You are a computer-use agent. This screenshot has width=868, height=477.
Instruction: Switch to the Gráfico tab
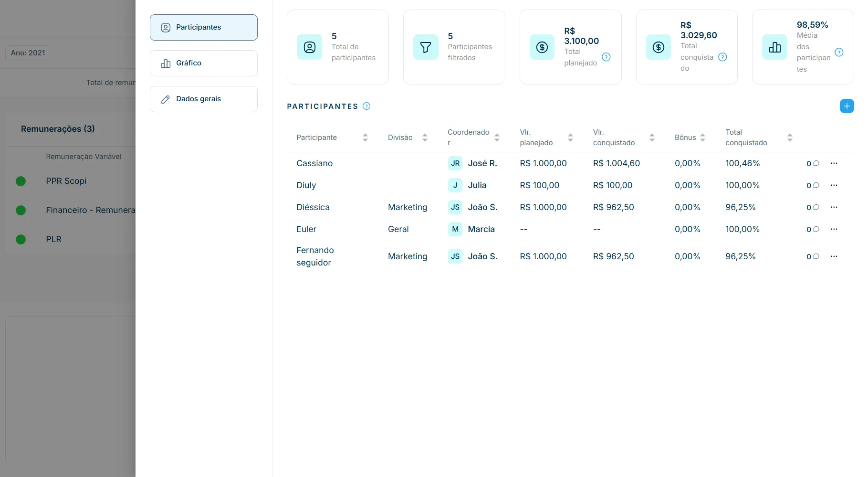click(x=204, y=63)
